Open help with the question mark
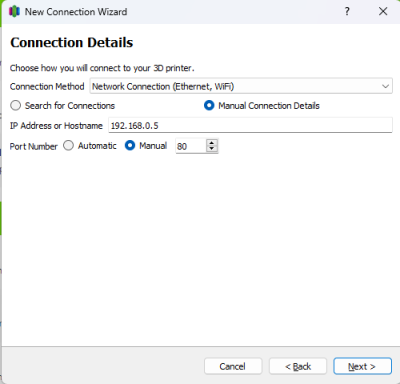The height and width of the screenshot is (384, 400). pos(347,11)
